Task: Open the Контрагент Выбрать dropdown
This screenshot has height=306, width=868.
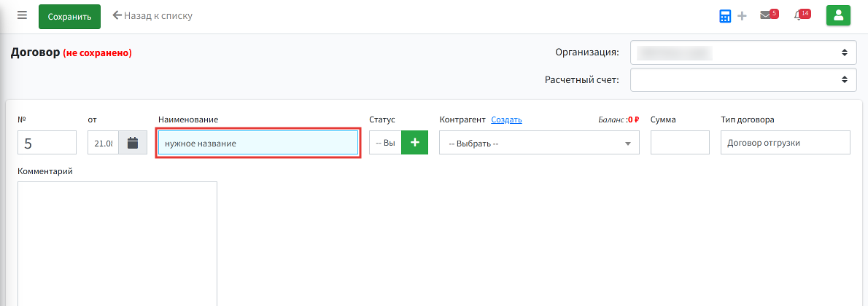Action: [x=539, y=143]
